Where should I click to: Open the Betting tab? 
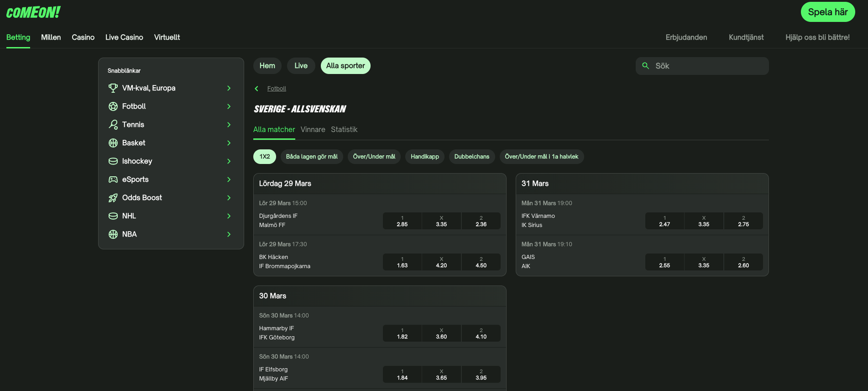(x=18, y=37)
